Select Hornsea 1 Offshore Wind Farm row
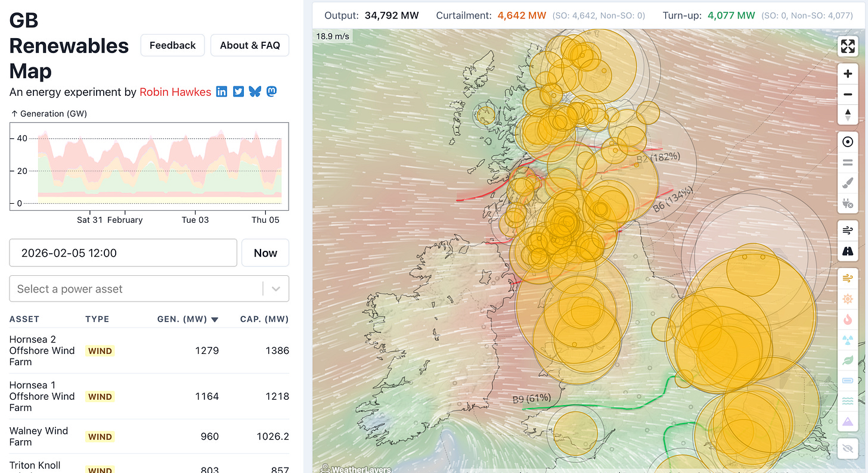This screenshot has height=473, width=868. (149, 396)
